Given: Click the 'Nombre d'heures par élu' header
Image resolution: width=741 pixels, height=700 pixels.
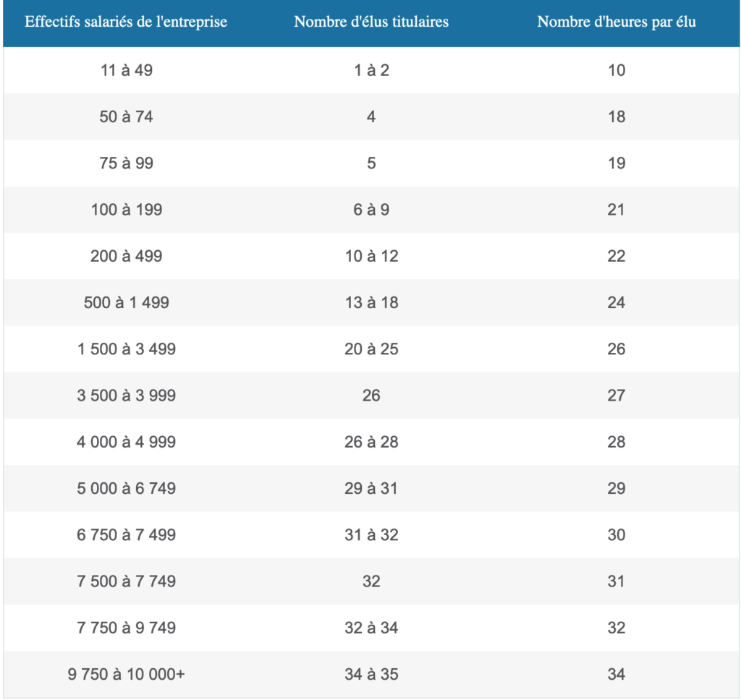Looking at the screenshot, I should 617,22.
